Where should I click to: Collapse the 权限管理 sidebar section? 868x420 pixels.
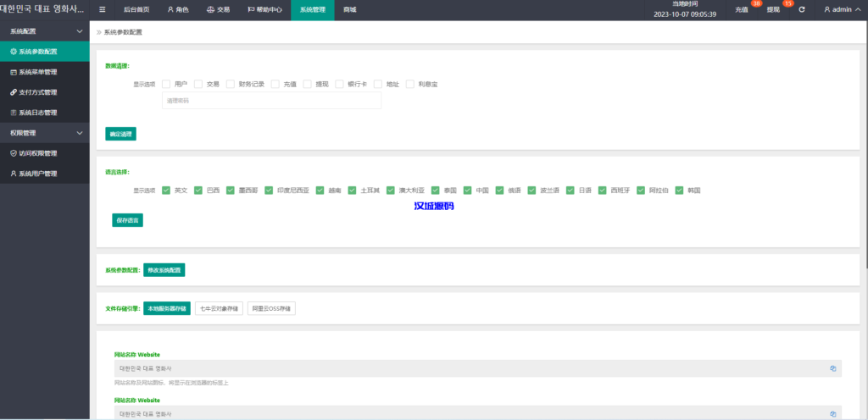click(80, 133)
